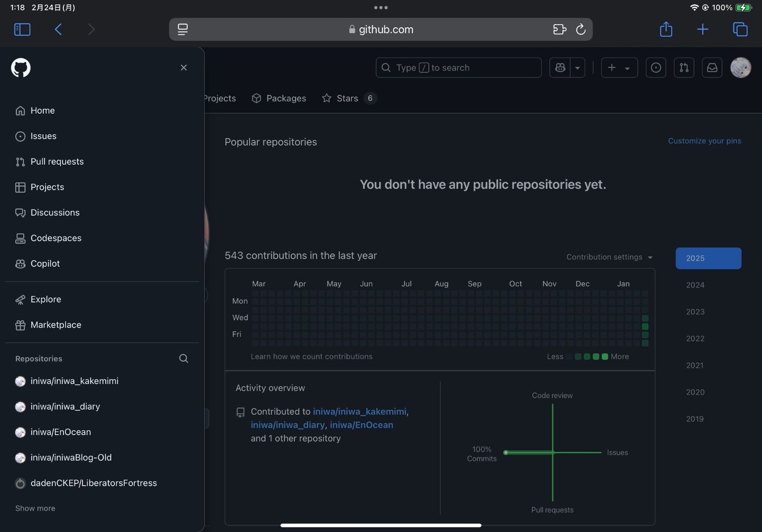Image resolution: width=762 pixels, height=532 pixels.
Task: Click the brightest green legend square
Action: pyautogui.click(x=605, y=357)
